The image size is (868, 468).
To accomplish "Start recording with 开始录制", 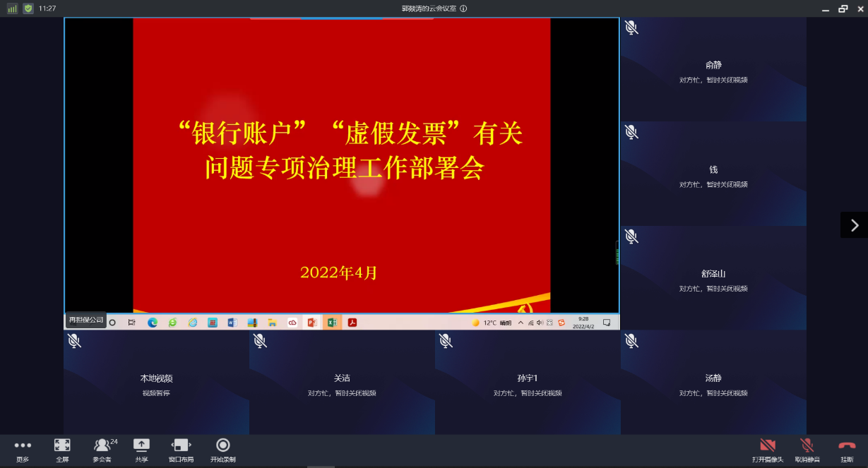I will coord(222,450).
